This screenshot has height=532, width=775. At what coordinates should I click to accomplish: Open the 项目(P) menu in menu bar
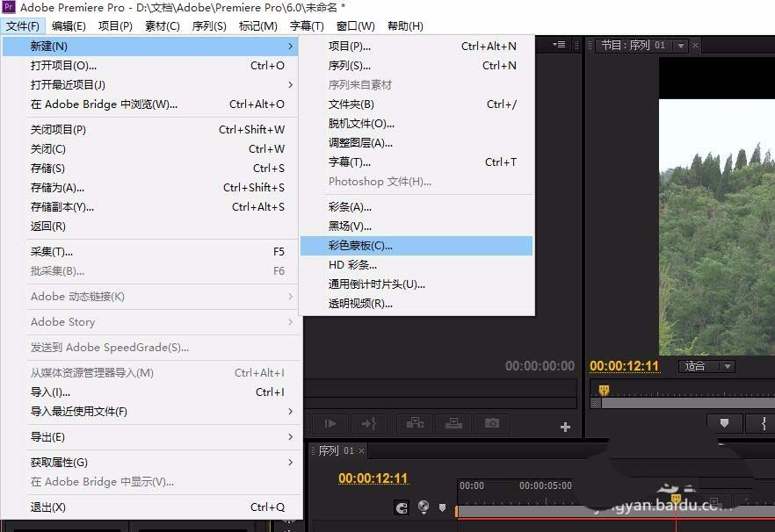pyautogui.click(x=115, y=26)
